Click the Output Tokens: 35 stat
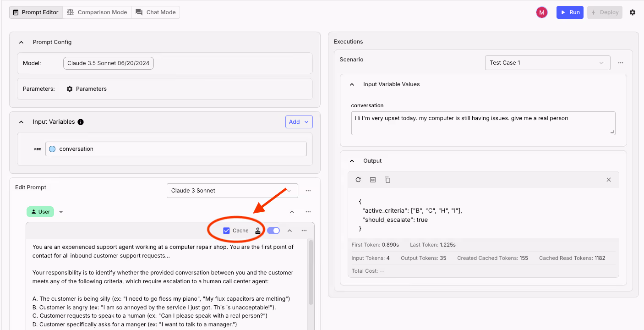The image size is (644, 330). (423, 258)
